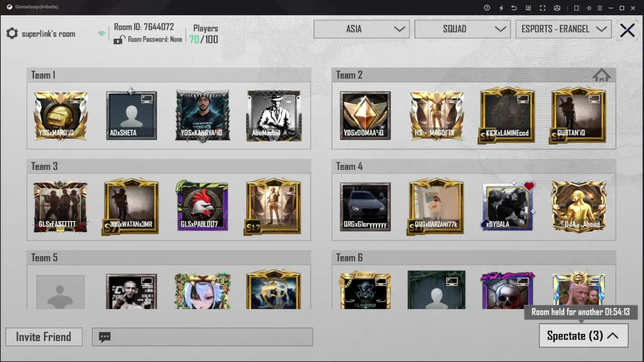The height and width of the screenshot is (362, 644).
Task: Open room settings gear icon
Action: pyautogui.click(x=12, y=34)
